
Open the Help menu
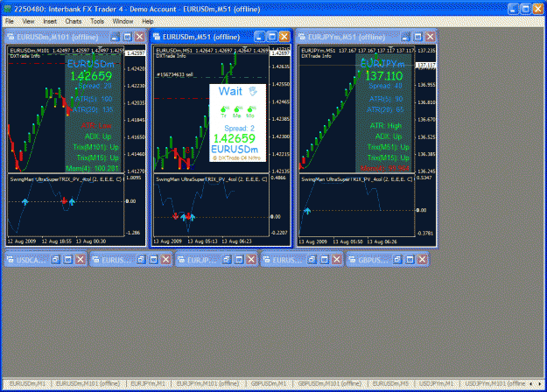pos(148,21)
